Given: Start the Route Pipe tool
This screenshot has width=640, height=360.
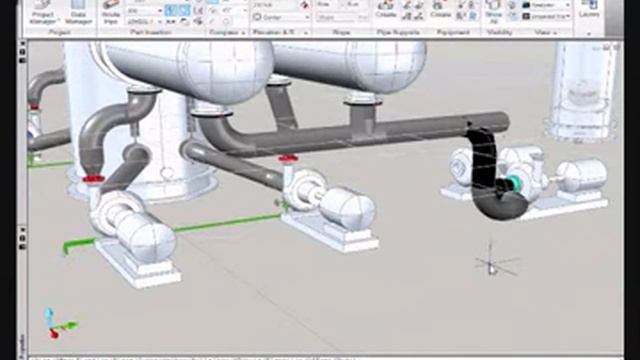Looking at the screenshot, I should [110, 12].
